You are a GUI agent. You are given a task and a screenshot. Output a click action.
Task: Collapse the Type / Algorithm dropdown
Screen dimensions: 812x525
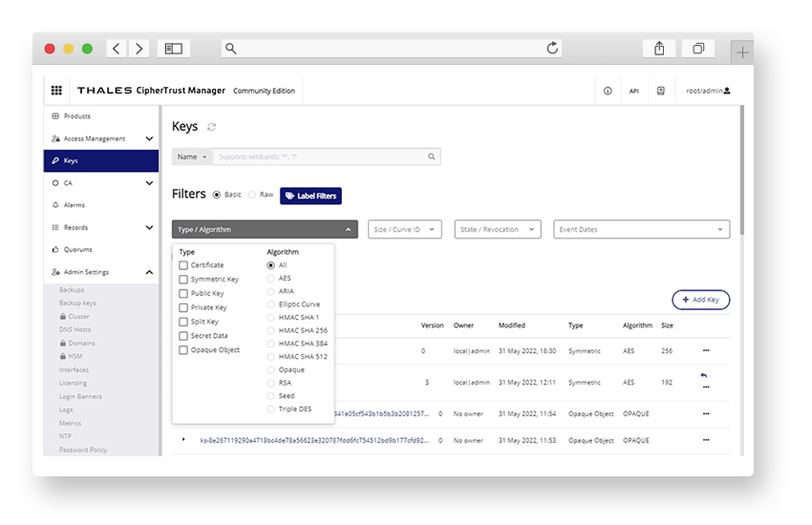265,230
